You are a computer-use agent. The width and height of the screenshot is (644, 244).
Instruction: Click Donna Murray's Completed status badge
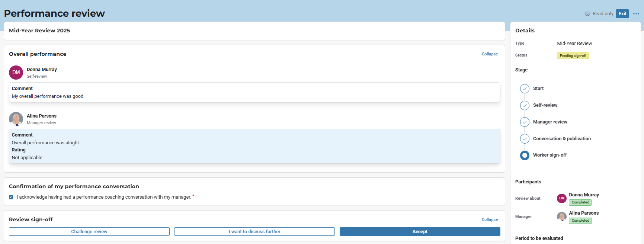[580, 202]
